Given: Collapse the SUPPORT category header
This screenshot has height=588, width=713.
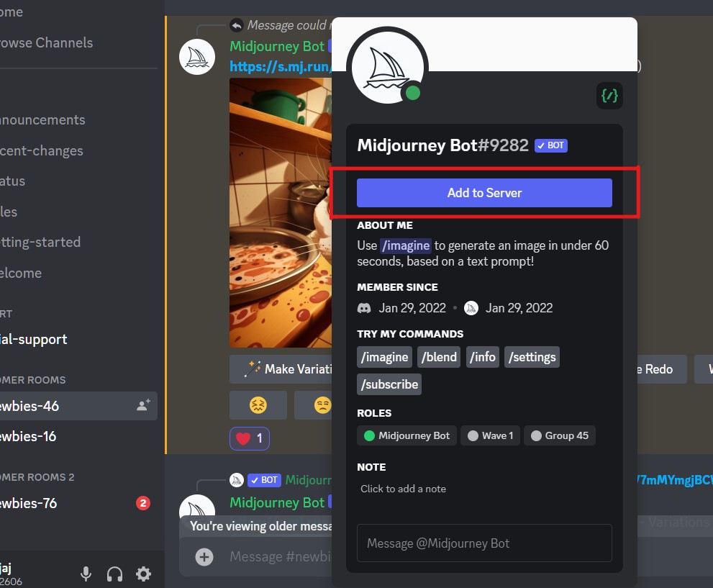Looking at the screenshot, I should coord(6,314).
